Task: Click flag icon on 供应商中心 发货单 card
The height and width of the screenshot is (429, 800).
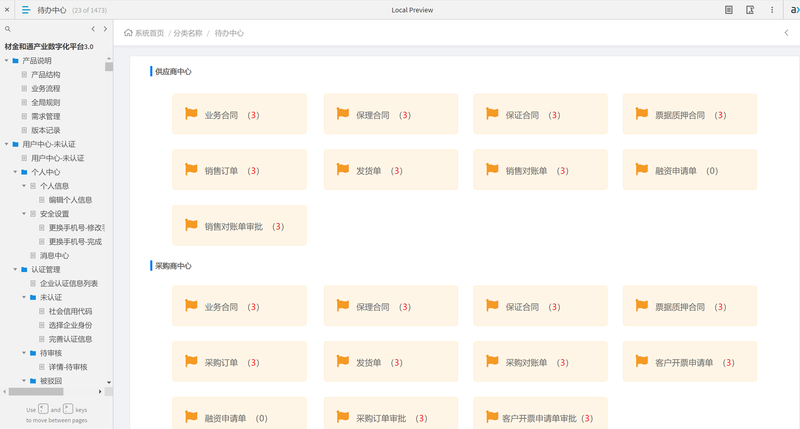Action: pyautogui.click(x=342, y=169)
